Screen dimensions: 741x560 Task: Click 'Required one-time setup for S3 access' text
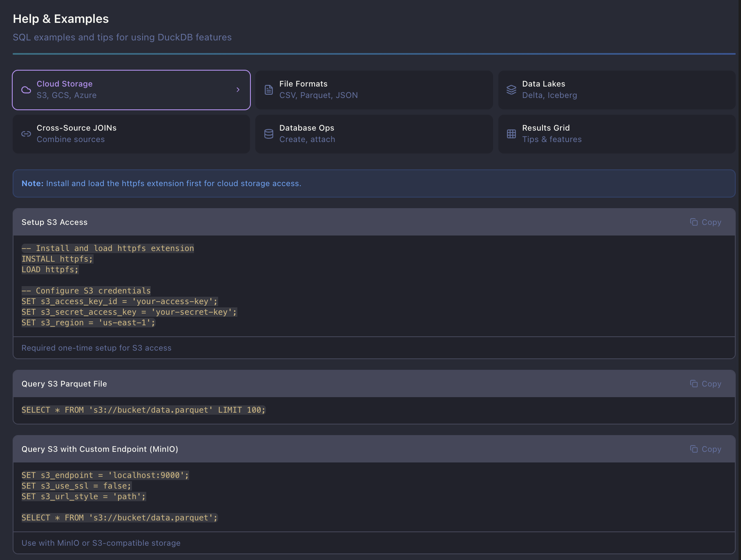[96, 348]
